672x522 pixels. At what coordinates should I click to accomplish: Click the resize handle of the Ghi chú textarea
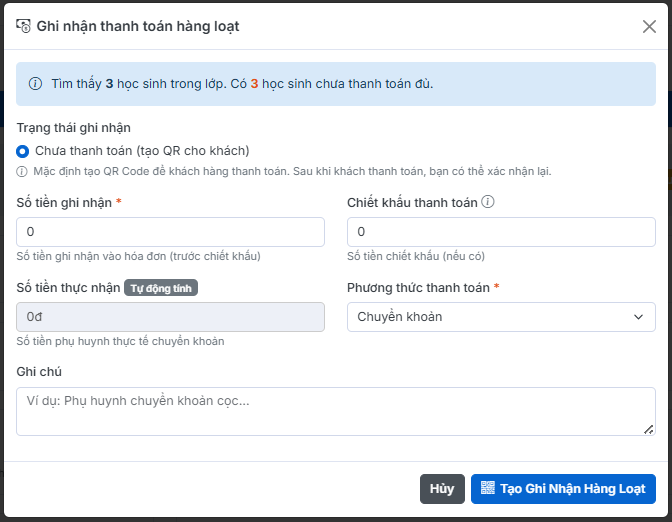pos(649,429)
